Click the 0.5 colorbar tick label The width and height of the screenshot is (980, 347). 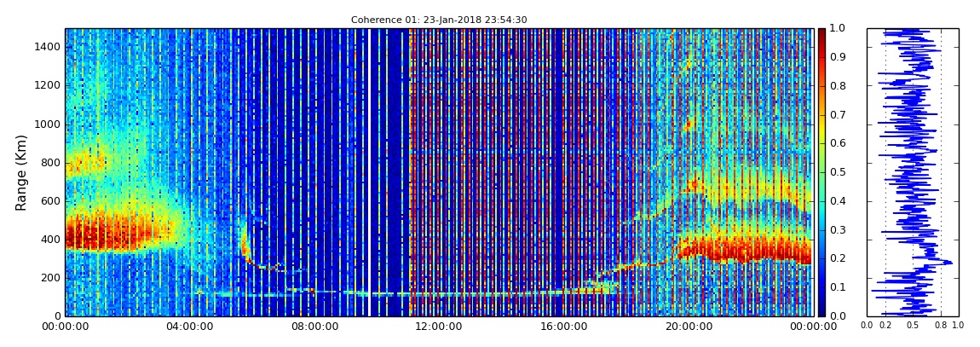838,172
